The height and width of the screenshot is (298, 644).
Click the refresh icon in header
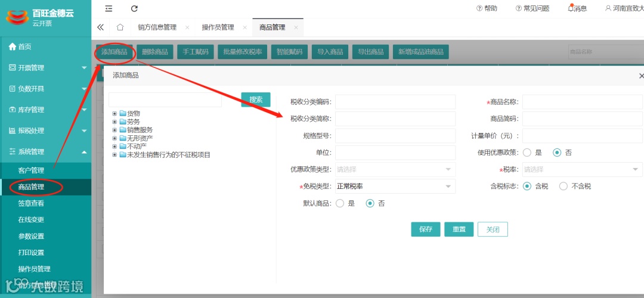(x=134, y=8)
